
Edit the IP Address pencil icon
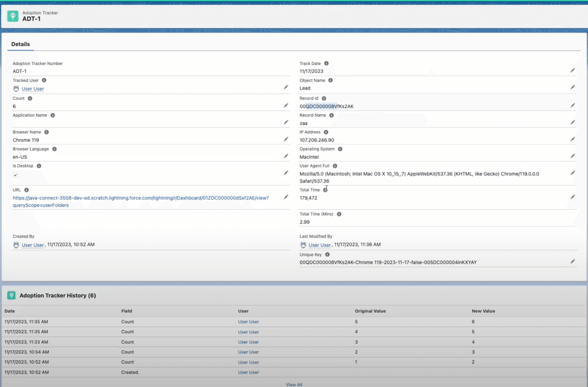[572, 139]
